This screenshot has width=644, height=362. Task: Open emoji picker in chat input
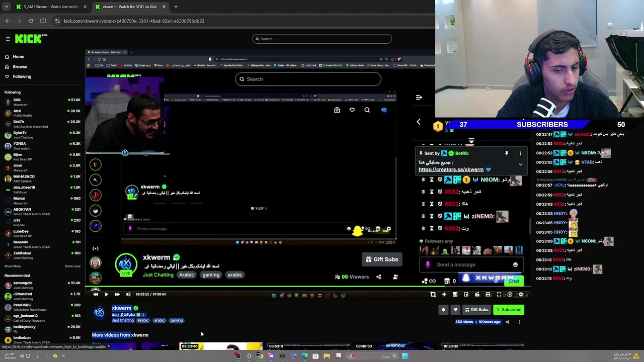[x=515, y=264]
